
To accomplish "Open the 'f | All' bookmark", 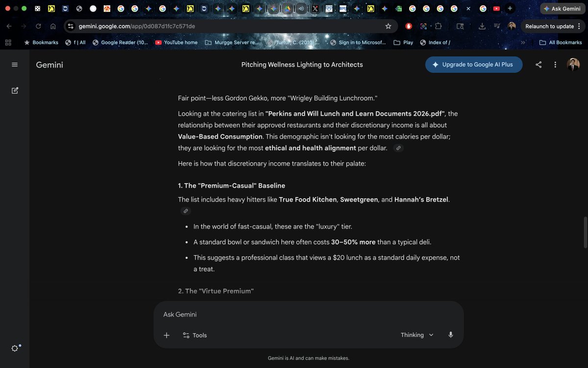I will pos(75,42).
